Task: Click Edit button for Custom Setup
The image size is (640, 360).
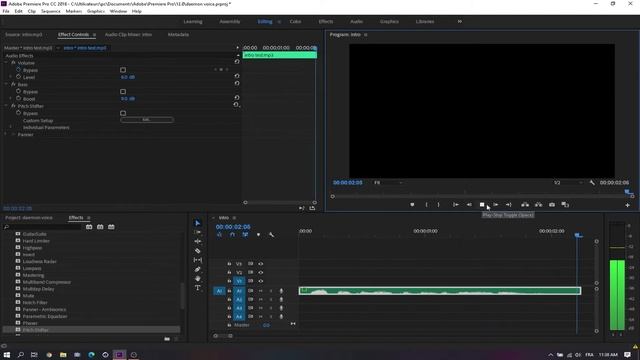Action: tap(147, 120)
